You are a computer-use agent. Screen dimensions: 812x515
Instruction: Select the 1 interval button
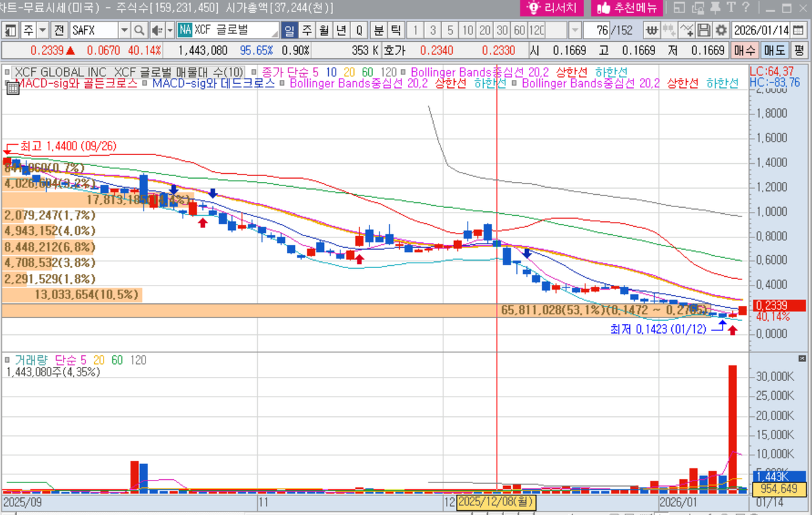pyautogui.click(x=415, y=30)
